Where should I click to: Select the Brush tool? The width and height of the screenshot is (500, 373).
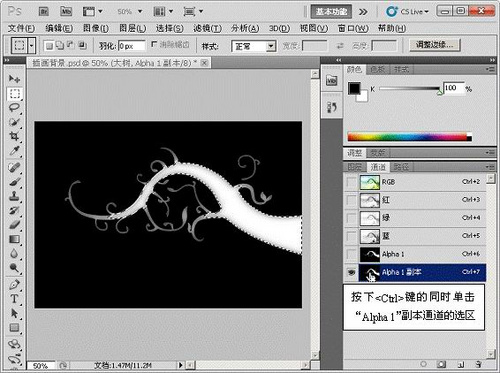pos(14,182)
